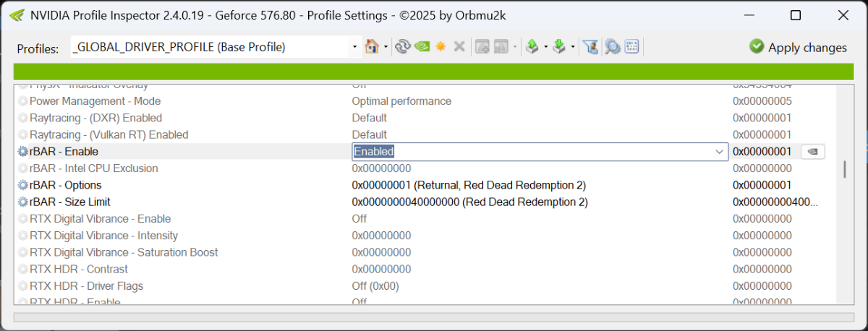Click the home profile icon
This screenshot has width=868, height=331.
coord(372,46)
